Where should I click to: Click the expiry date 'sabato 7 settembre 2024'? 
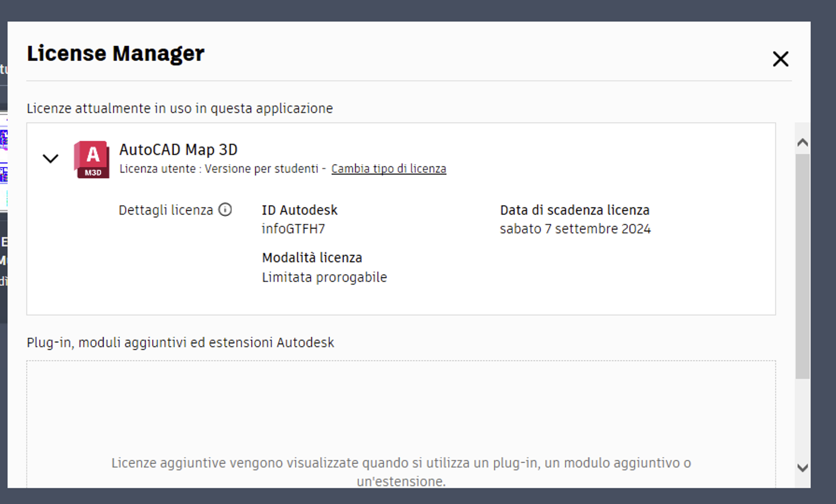pos(575,229)
